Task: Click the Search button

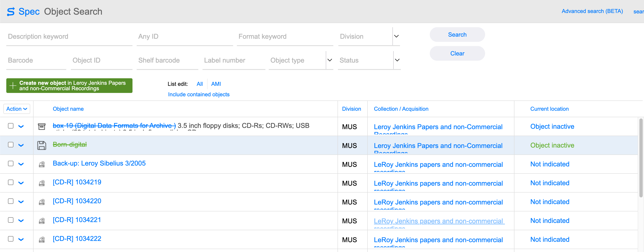Action: [457, 35]
